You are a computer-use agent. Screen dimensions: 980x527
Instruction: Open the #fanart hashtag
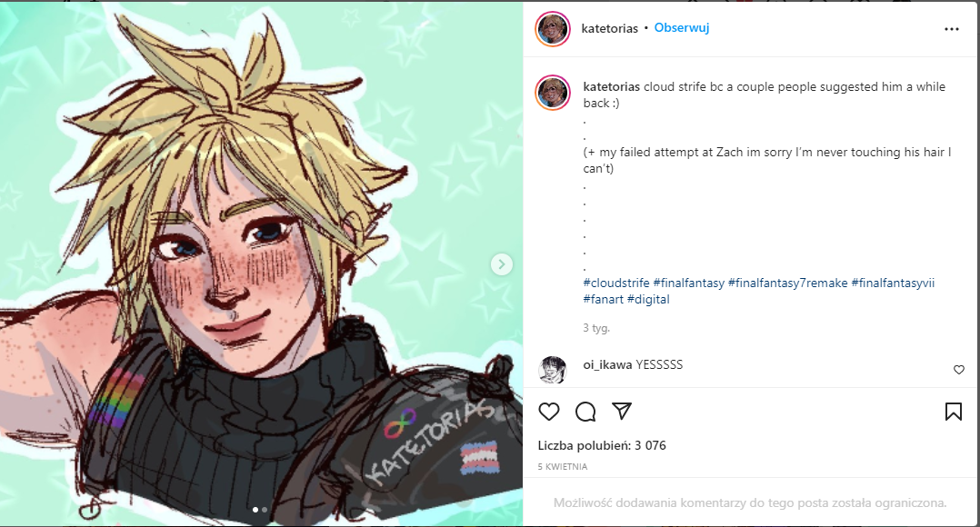[x=603, y=299]
